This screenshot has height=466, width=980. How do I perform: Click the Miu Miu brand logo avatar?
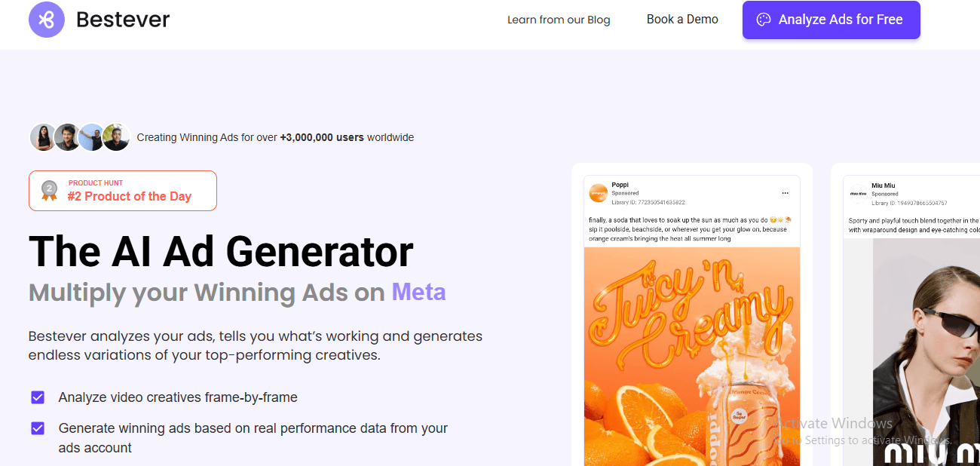pyautogui.click(x=859, y=194)
